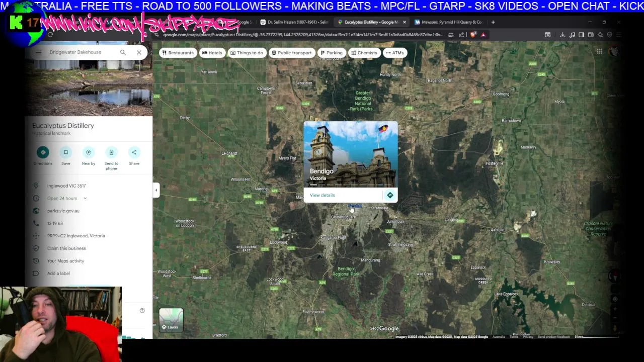Reload the page in the browser
This screenshot has width=644, height=362.
[50, 35]
